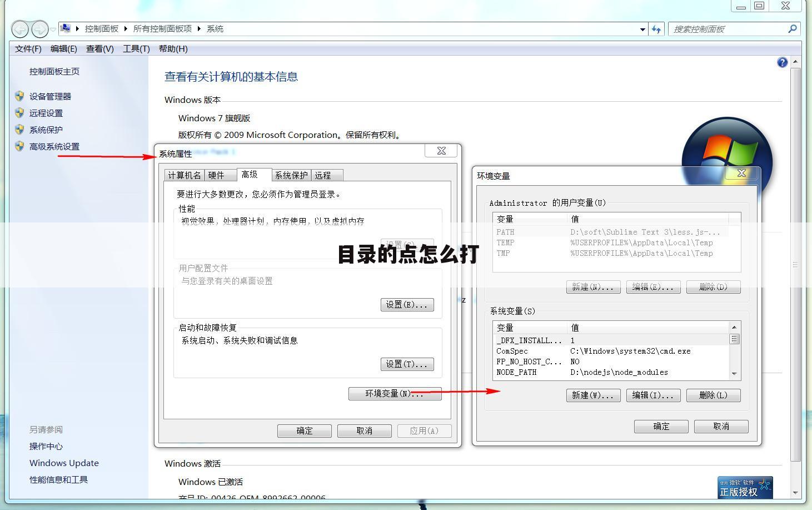Open 远程设置 link
This screenshot has width=812, height=510.
46,113
